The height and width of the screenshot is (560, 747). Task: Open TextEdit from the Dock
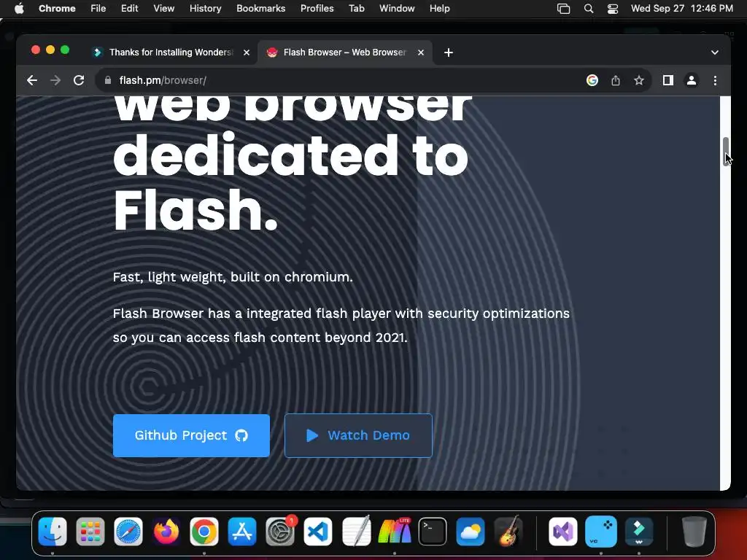tap(356, 531)
